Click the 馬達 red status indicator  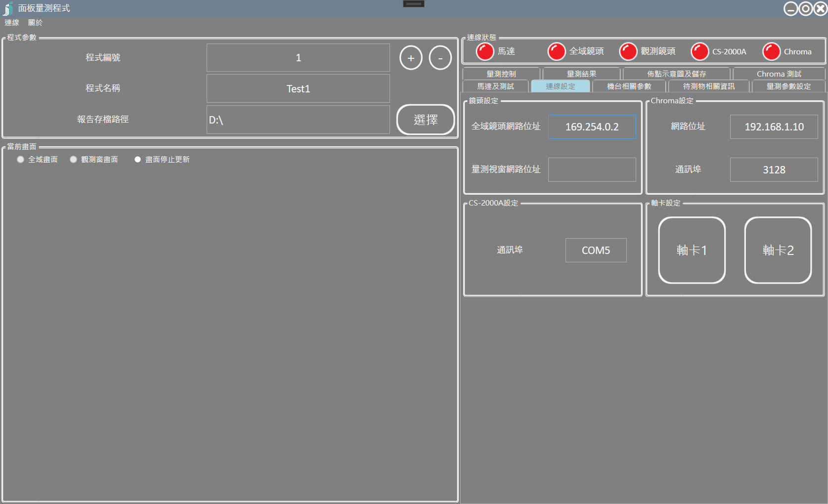pyautogui.click(x=485, y=51)
